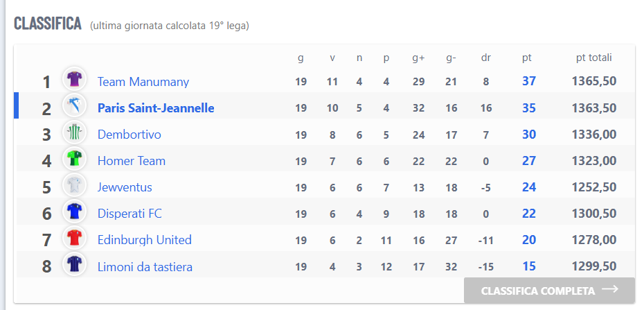This screenshot has height=310, width=644.
Task: Click the Classifica Completa button
Action: point(549,291)
